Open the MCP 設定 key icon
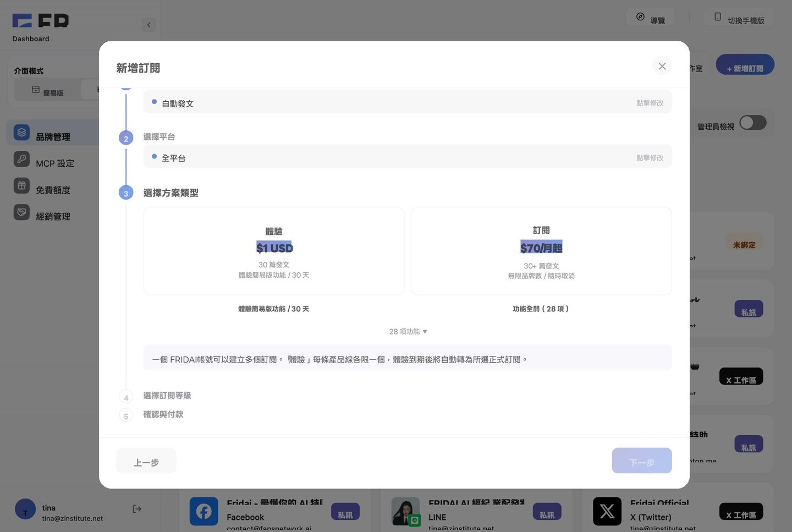 (x=21, y=159)
